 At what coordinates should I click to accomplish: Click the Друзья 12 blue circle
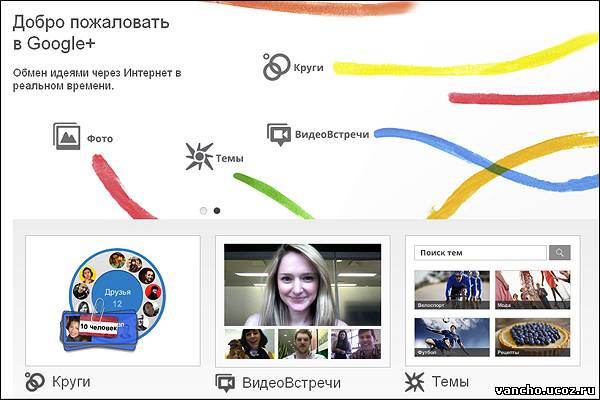click(117, 293)
